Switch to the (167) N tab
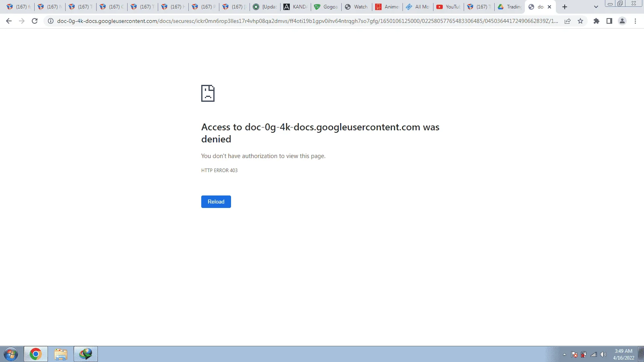The image size is (644, 362). click(x=50, y=7)
